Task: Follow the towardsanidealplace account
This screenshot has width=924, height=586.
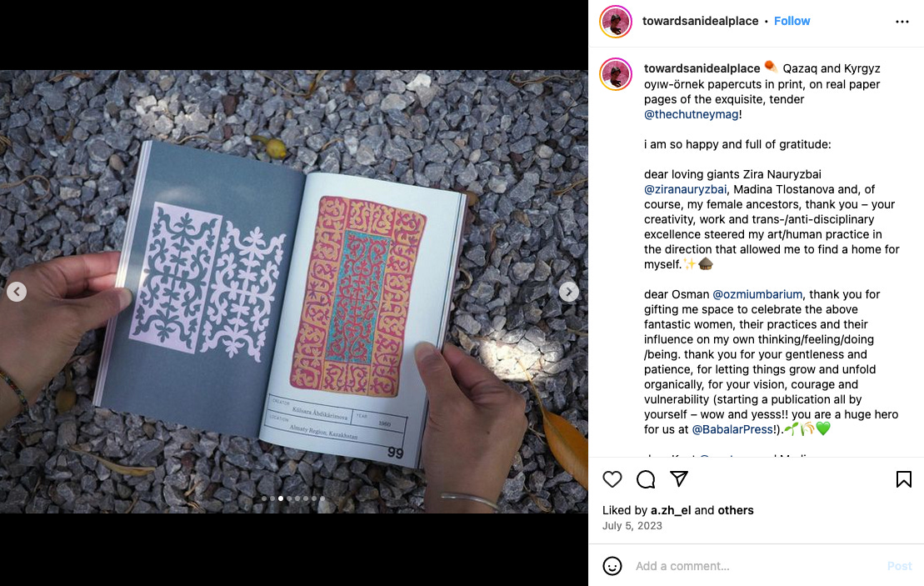Action: coord(792,21)
